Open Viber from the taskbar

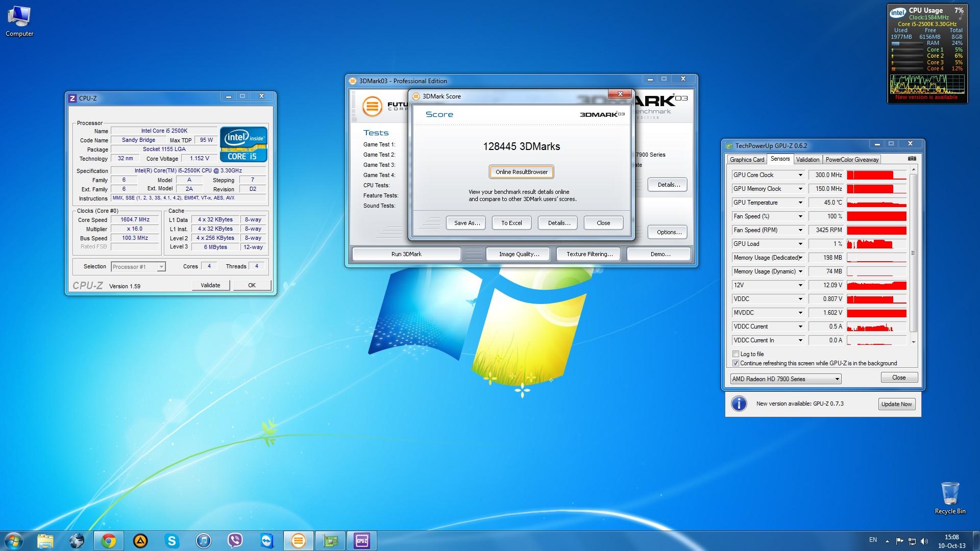pyautogui.click(x=235, y=541)
